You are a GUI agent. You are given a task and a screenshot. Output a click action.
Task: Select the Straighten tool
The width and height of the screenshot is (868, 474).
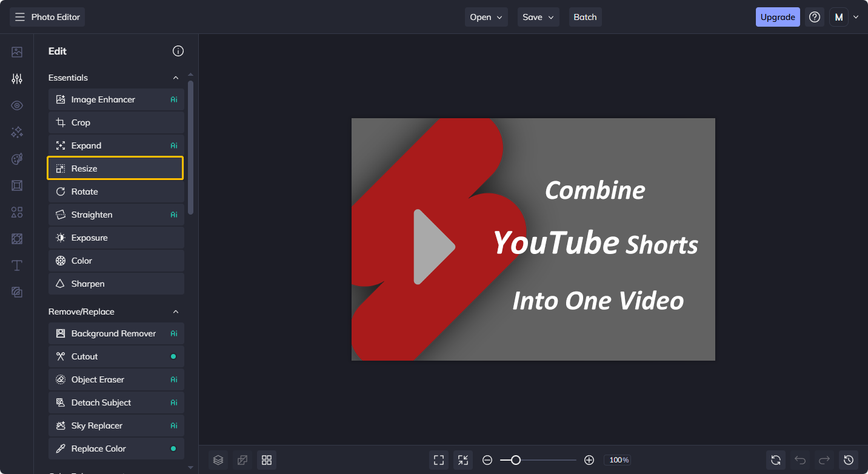[116, 215]
